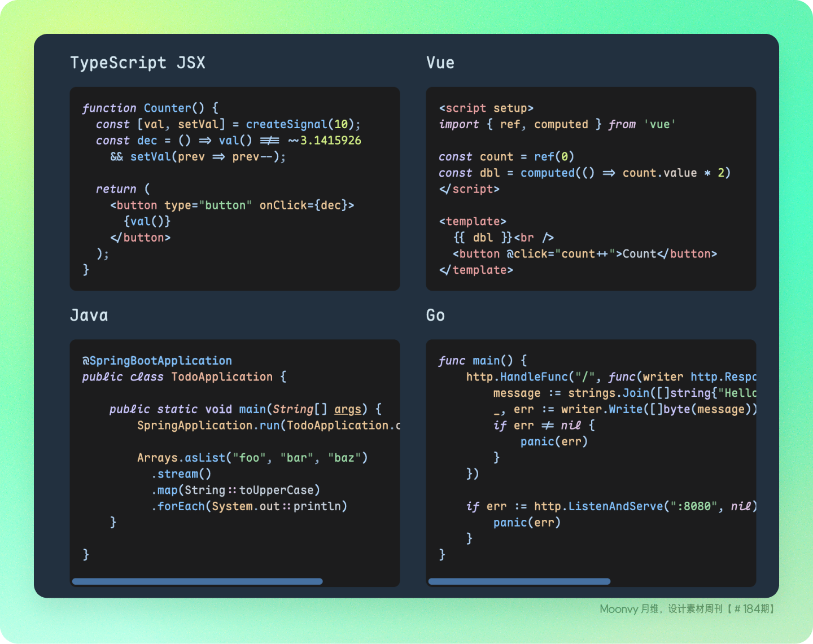813x644 pixels.
Task: Click the underlined args parameter
Action: [348, 409]
